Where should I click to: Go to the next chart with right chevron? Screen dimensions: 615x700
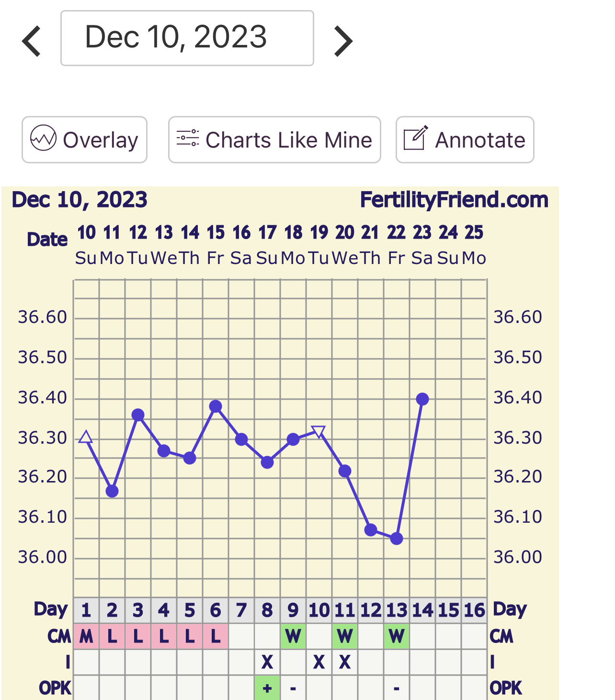pyautogui.click(x=343, y=41)
